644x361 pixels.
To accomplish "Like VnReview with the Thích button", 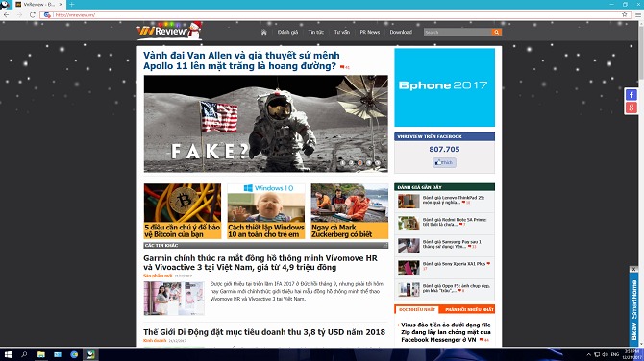I will [444, 163].
